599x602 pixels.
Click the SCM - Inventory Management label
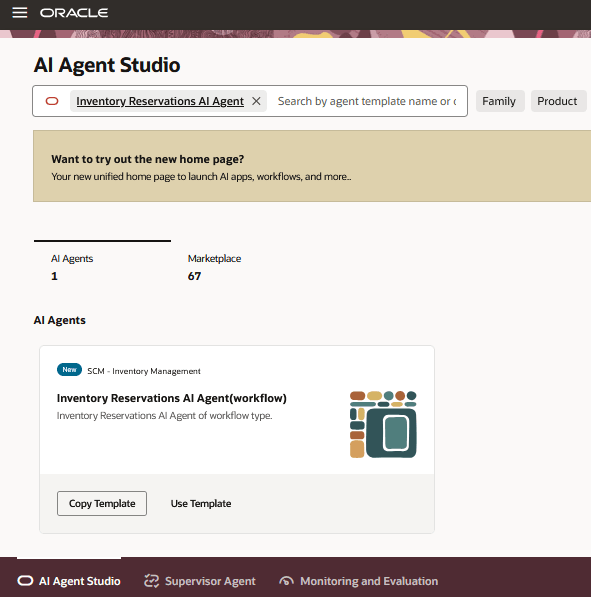(144, 371)
